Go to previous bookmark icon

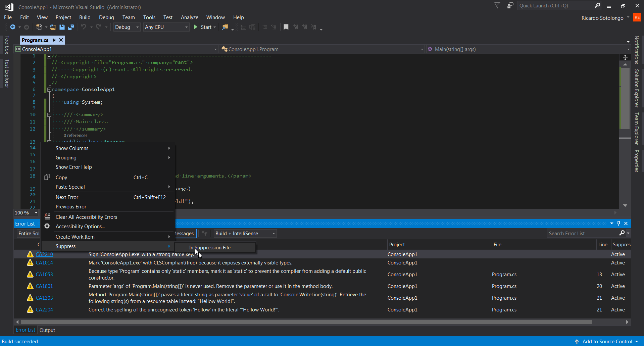(x=295, y=27)
